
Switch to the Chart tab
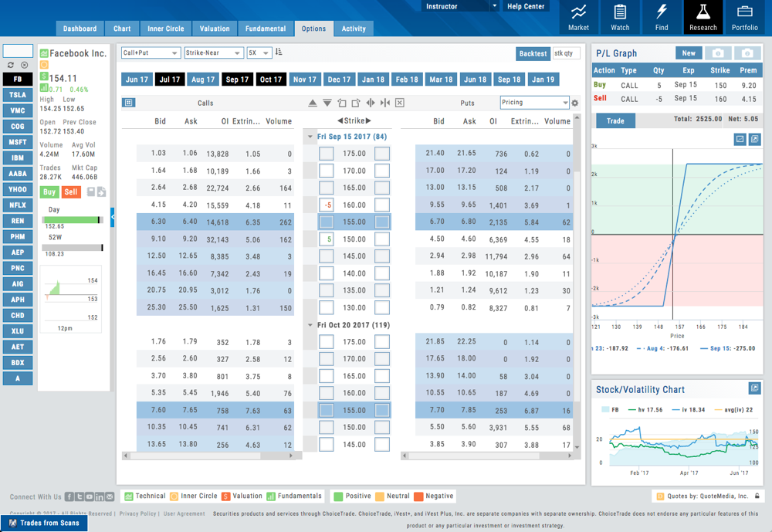click(122, 29)
